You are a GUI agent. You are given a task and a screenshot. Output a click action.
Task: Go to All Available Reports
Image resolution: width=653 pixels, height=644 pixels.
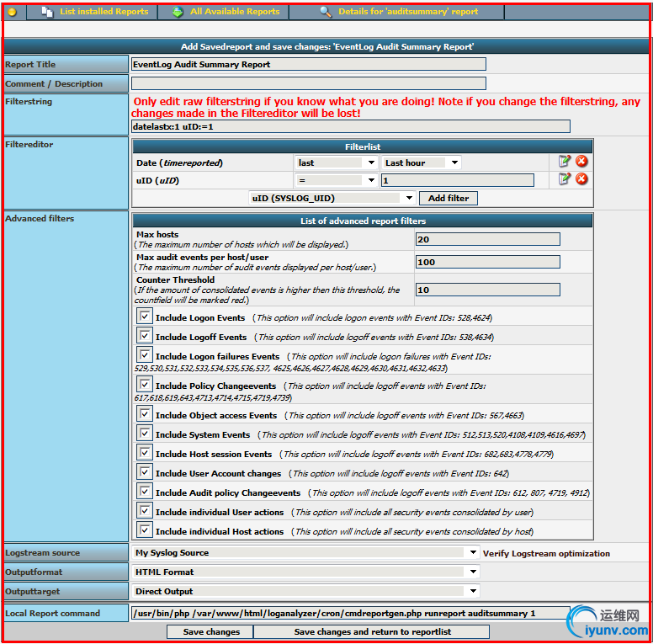click(x=235, y=12)
